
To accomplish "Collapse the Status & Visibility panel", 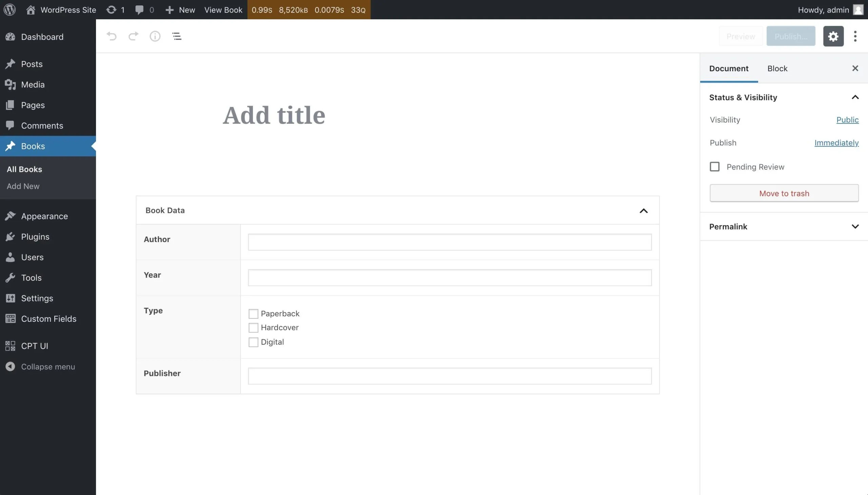I will click(x=855, y=98).
